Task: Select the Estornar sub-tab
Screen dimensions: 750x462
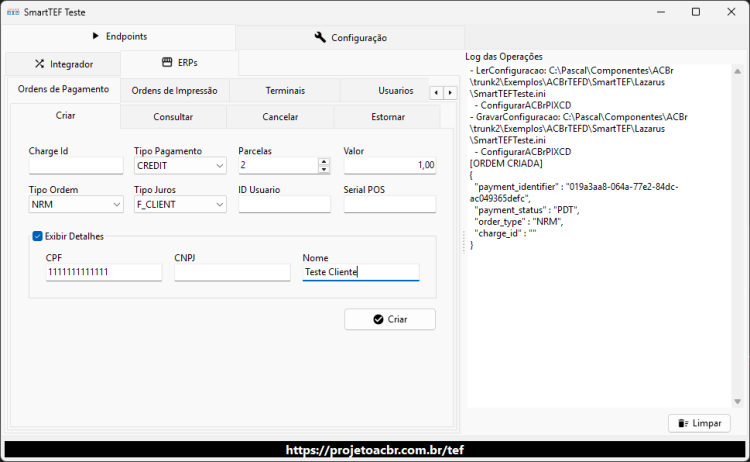Action: [x=387, y=117]
